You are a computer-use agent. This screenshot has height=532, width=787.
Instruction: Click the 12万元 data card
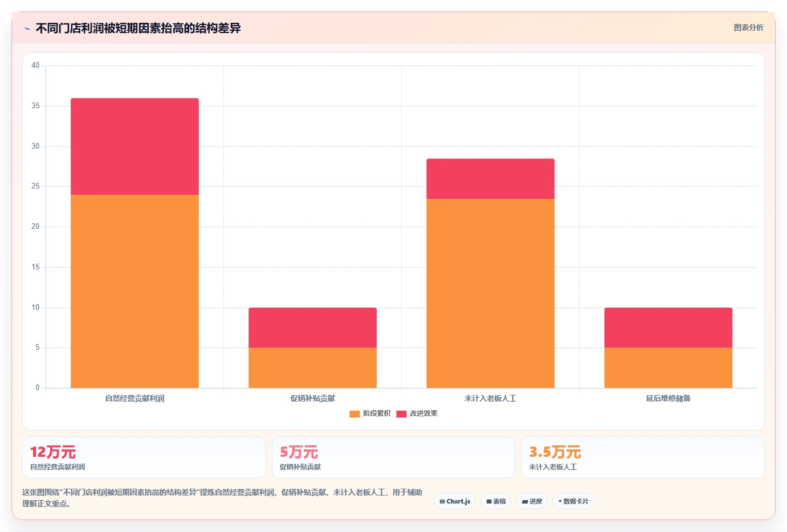144,457
